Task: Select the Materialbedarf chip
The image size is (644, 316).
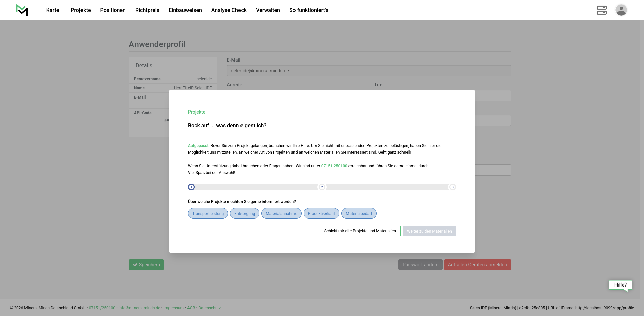Action: tap(359, 214)
